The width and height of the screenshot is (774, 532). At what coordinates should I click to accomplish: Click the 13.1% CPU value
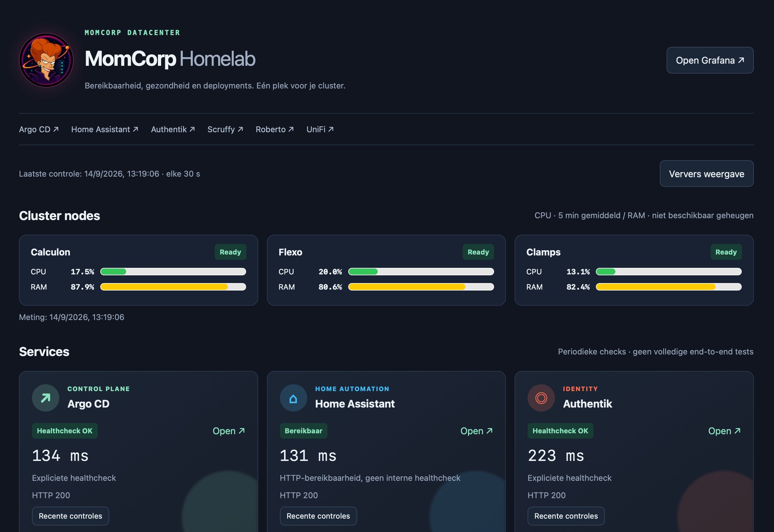click(578, 272)
